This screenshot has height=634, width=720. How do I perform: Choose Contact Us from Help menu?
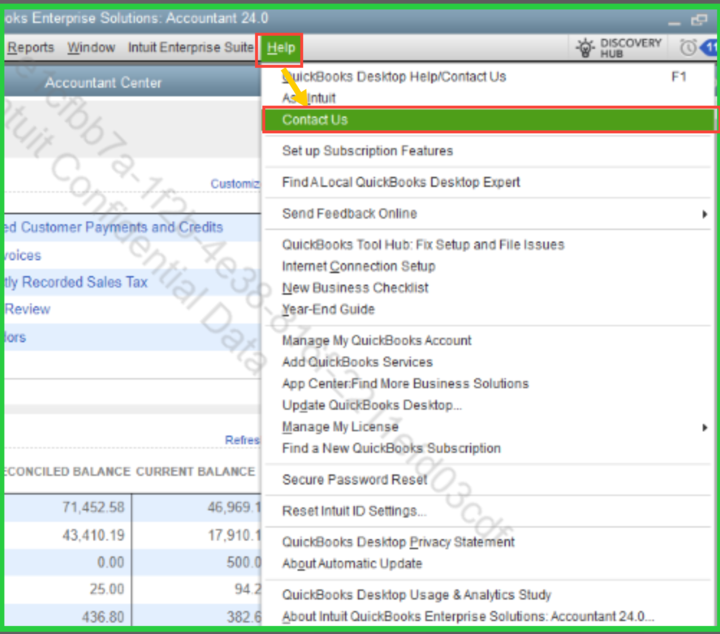point(489,120)
